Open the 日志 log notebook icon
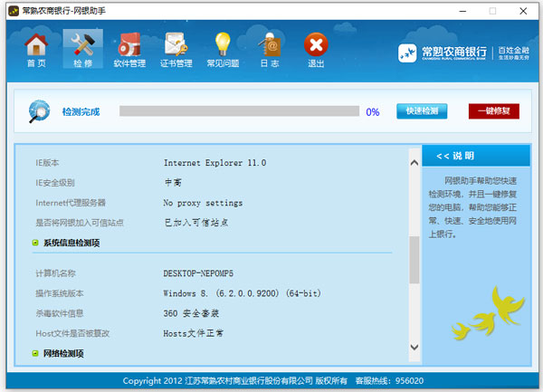Screen dimensions: 543x392 (x=270, y=50)
